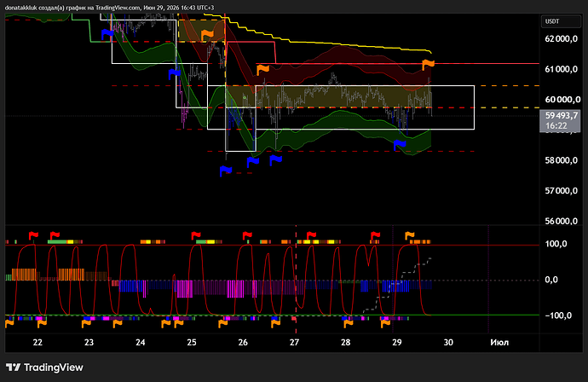Click the orange flag at top of oscillator above date 29
This screenshot has width=588, height=382.
pyautogui.click(x=410, y=236)
